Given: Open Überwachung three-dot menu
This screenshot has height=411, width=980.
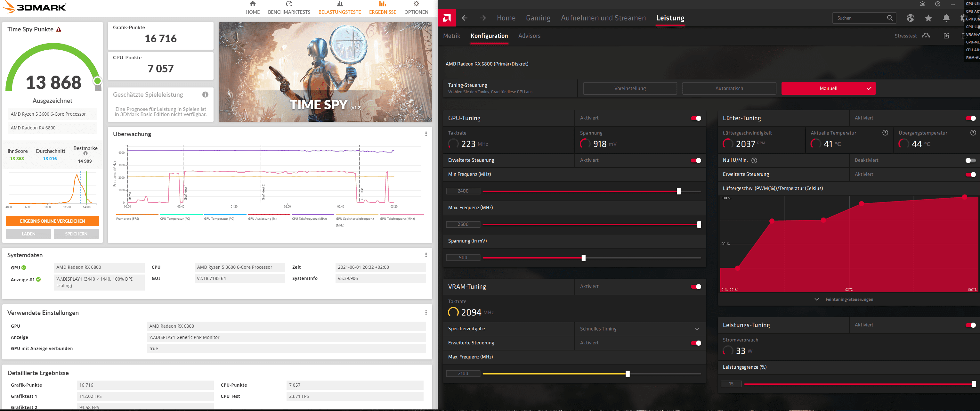Looking at the screenshot, I should (426, 134).
